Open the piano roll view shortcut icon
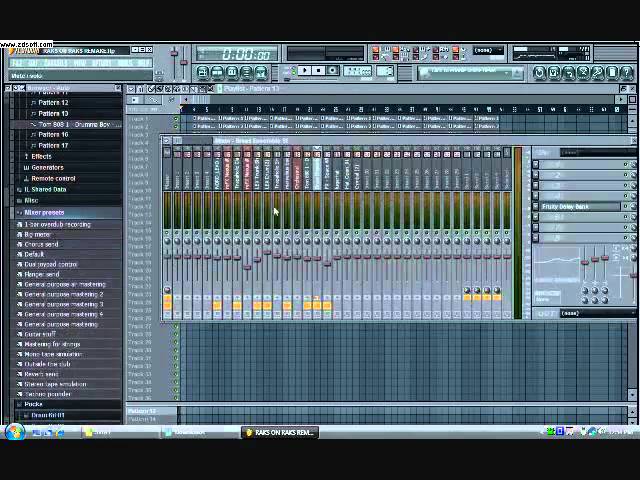Image resolution: width=640 pixels, height=480 pixels. point(232,73)
